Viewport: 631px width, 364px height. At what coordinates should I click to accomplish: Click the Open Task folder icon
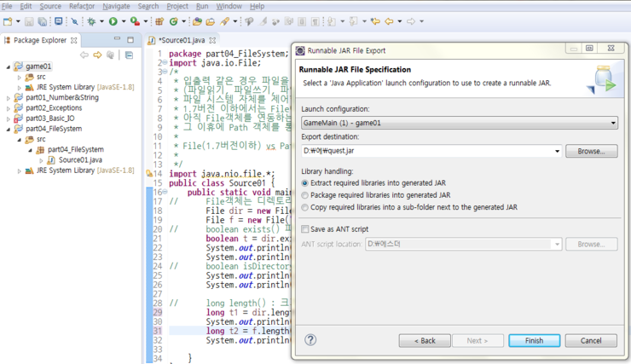210,21
